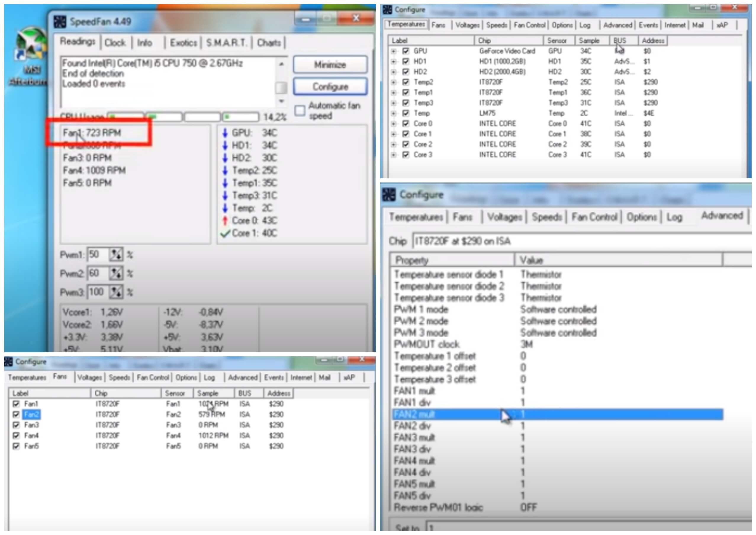Click the green check mark beside Core 1
The width and height of the screenshot is (756, 535).
225,233
